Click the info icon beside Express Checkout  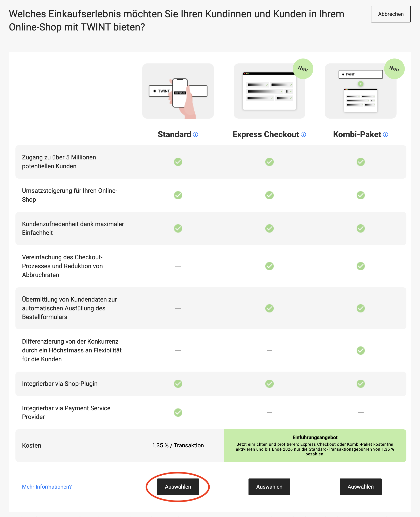(x=303, y=134)
